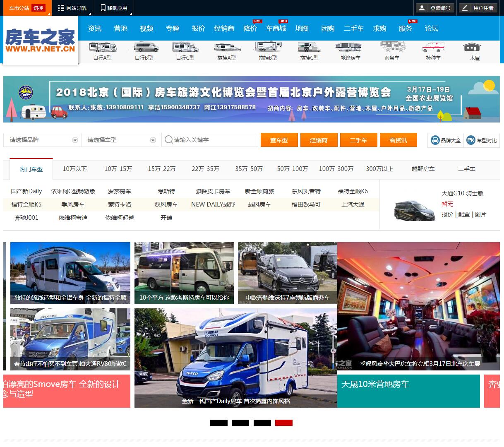Image resolution: width=504 pixels, height=447 pixels.
Task: Open the 奔驰J001 model link
Action: [26, 218]
